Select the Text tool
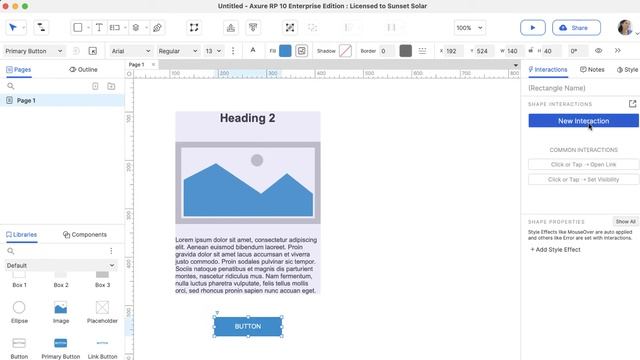This screenshot has height=360, width=640. 99,27
